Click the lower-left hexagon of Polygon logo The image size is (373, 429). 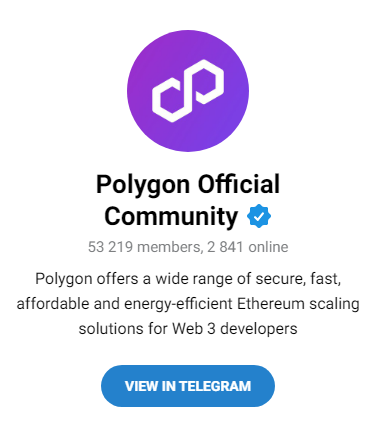click(171, 100)
